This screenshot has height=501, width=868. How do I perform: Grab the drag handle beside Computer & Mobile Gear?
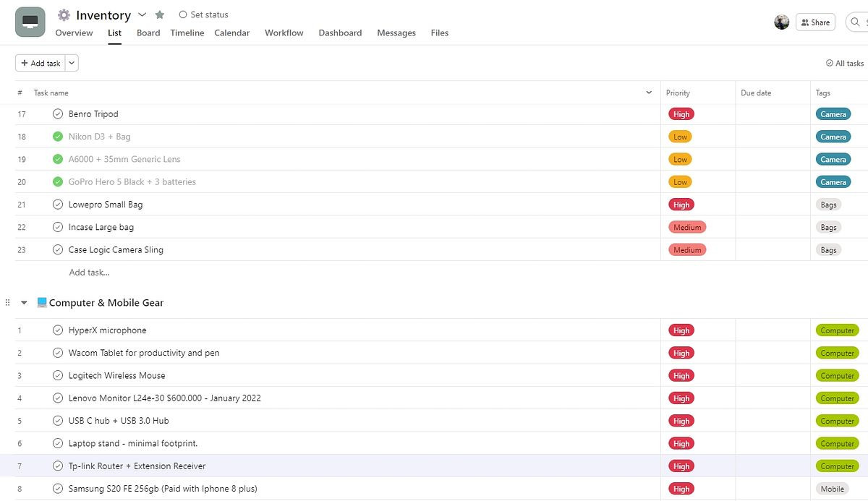[8, 303]
